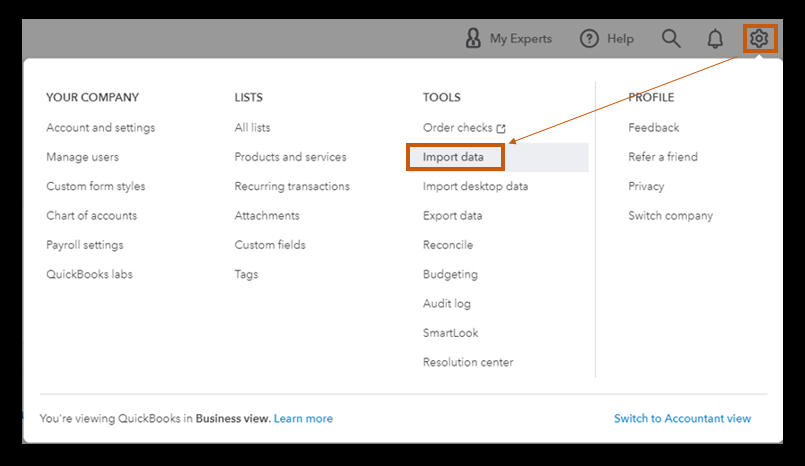Click the TOOLS column heading

coord(442,97)
